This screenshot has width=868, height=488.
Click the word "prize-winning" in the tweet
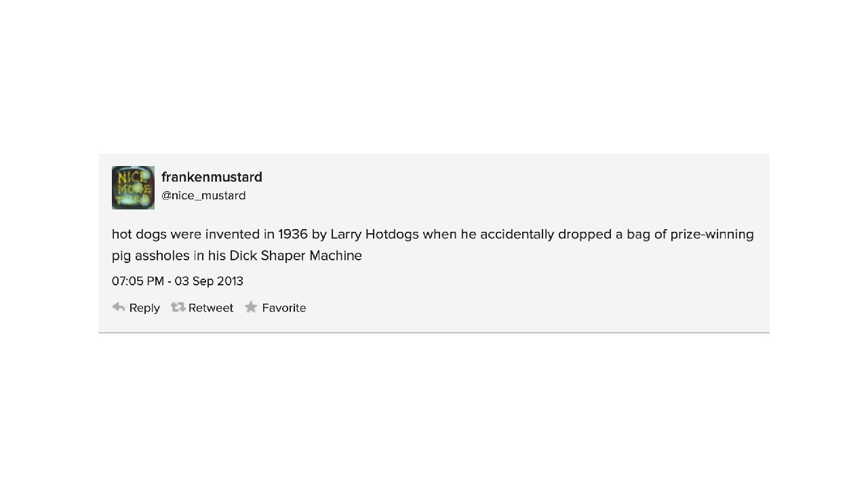point(712,235)
